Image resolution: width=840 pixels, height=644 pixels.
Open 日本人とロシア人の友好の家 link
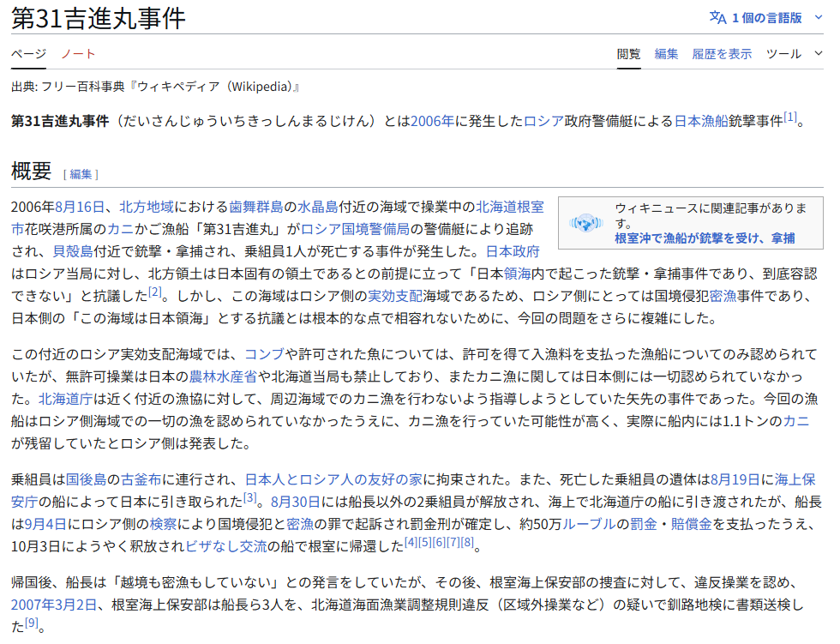[x=335, y=478]
